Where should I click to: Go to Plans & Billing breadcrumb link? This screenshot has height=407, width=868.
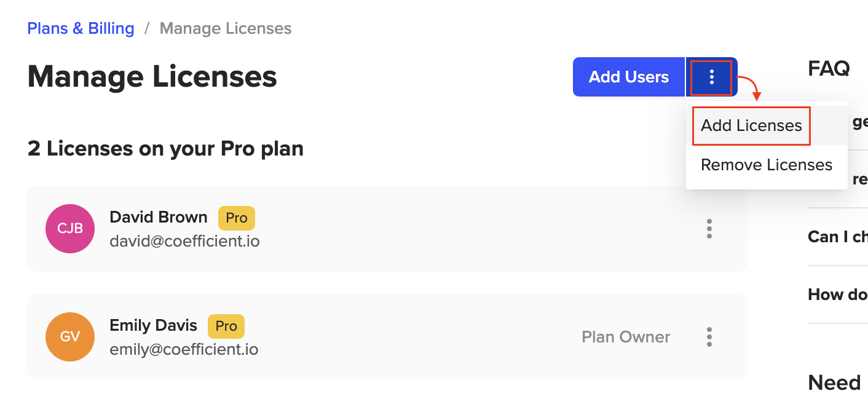click(x=81, y=28)
